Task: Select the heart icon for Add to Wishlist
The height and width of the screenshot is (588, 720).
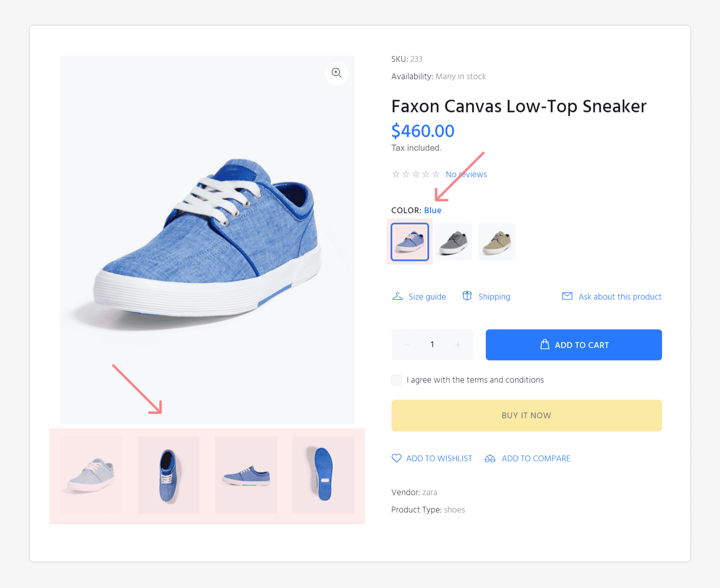Action: (396, 458)
